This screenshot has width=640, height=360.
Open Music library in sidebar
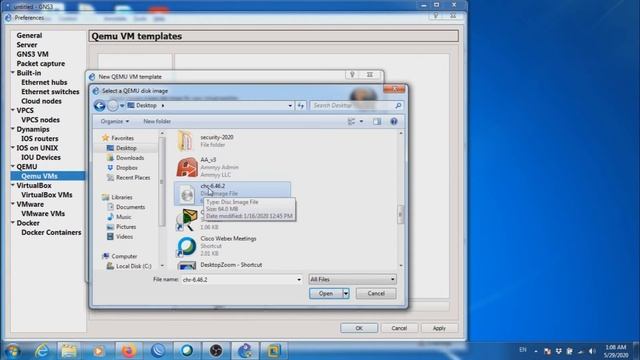[123, 217]
